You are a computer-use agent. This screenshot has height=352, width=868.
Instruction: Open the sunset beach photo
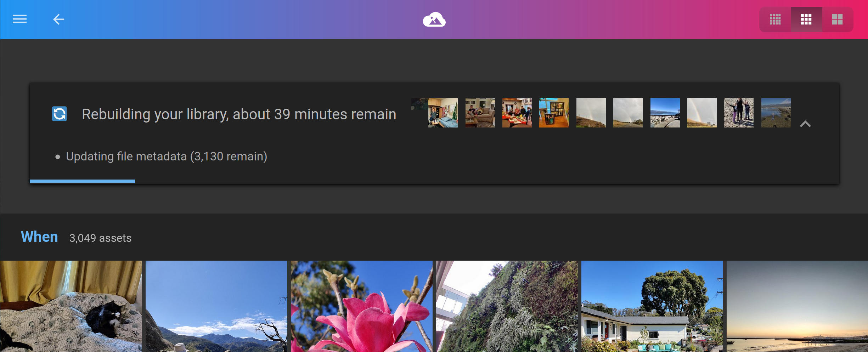[797, 306]
